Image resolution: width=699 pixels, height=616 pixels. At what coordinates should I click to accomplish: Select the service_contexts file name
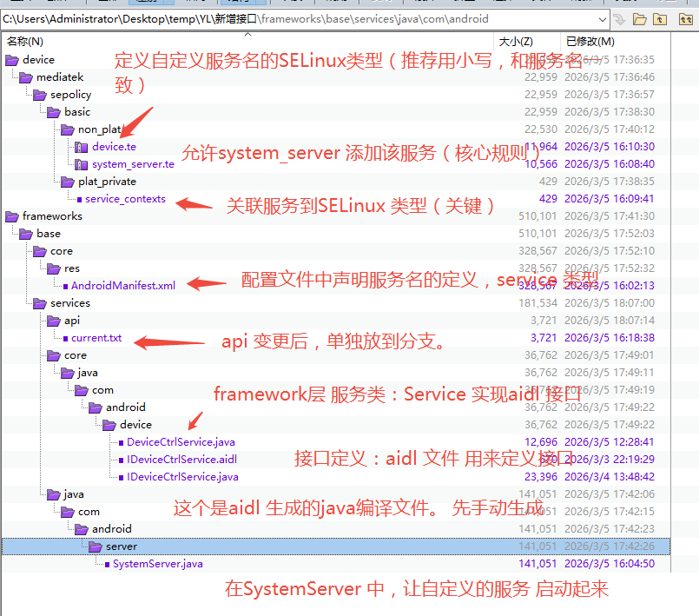[125, 199]
